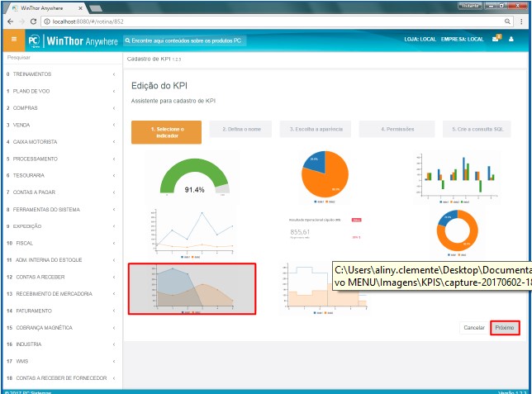Image resolution: width=532 pixels, height=394 pixels.
Task: Click the site info icon before localhost
Action: 47,21
